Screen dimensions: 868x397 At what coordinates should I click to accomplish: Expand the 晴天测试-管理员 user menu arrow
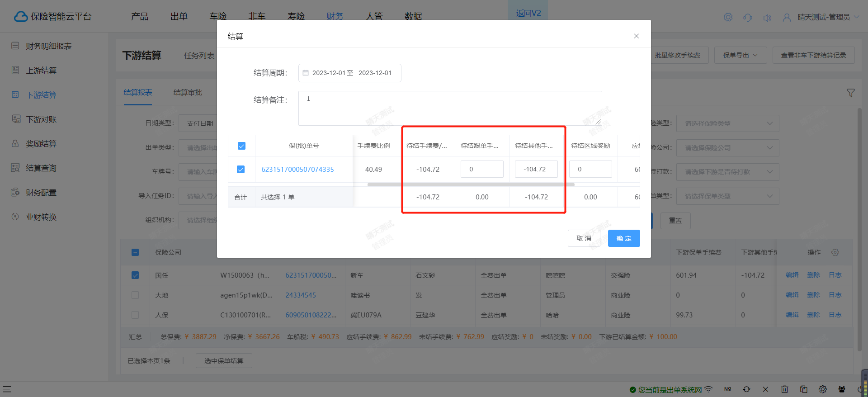pyautogui.click(x=857, y=17)
